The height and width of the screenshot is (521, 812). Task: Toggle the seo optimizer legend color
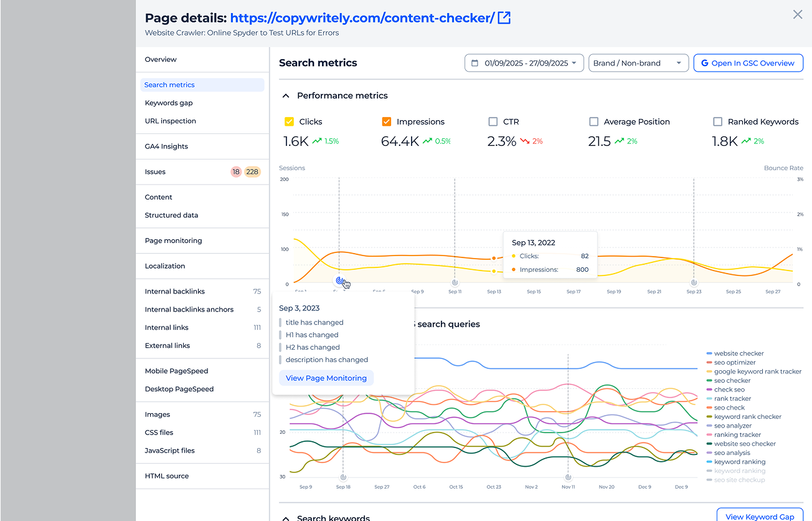709,363
